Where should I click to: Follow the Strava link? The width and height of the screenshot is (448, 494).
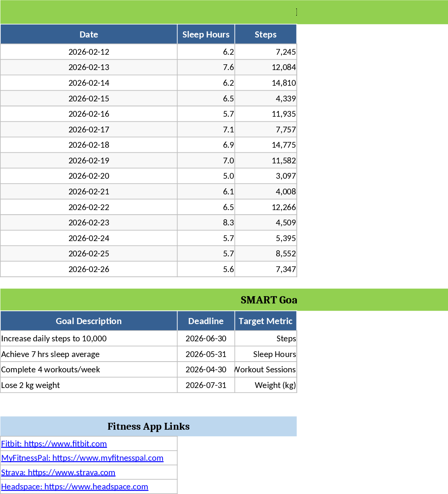(58, 472)
